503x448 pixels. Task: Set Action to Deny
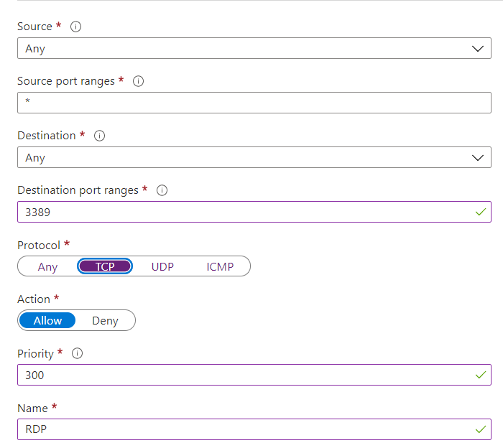pos(105,320)
